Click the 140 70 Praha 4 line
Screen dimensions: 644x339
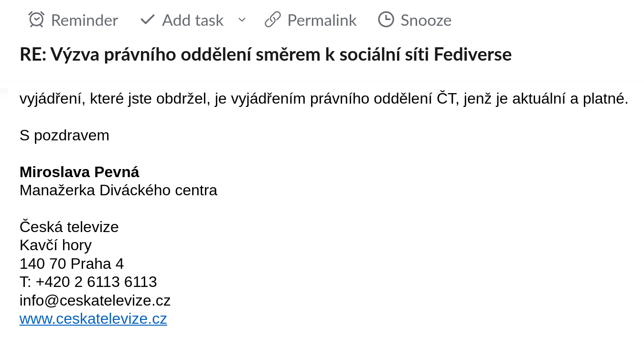point(72,264)
